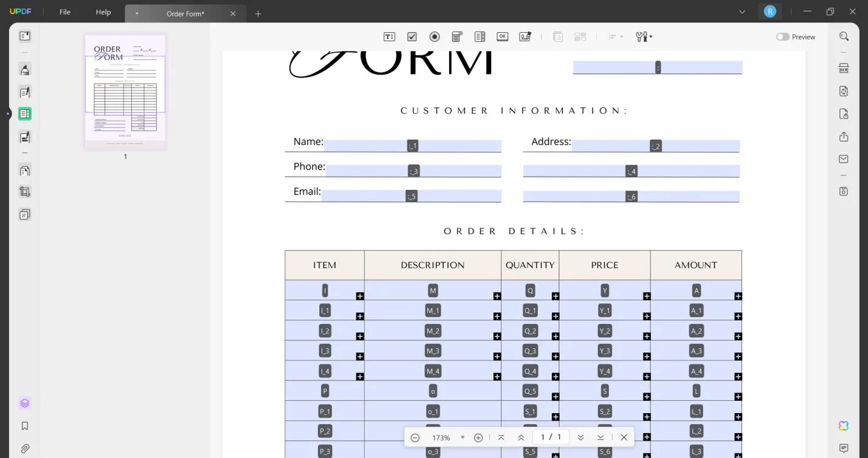868x458 pixels.
Task: Open the Share upload icon
Action: (x=844, y=136)
